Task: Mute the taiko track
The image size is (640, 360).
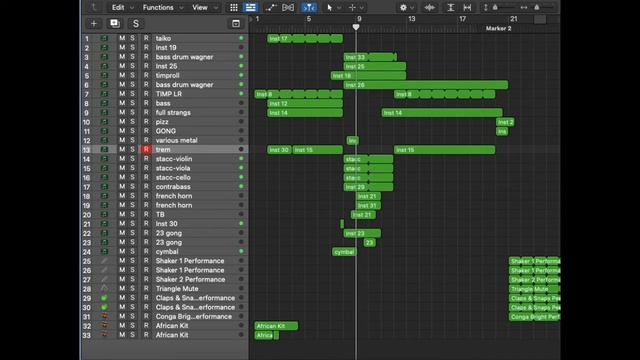Action: pos(122,38)
